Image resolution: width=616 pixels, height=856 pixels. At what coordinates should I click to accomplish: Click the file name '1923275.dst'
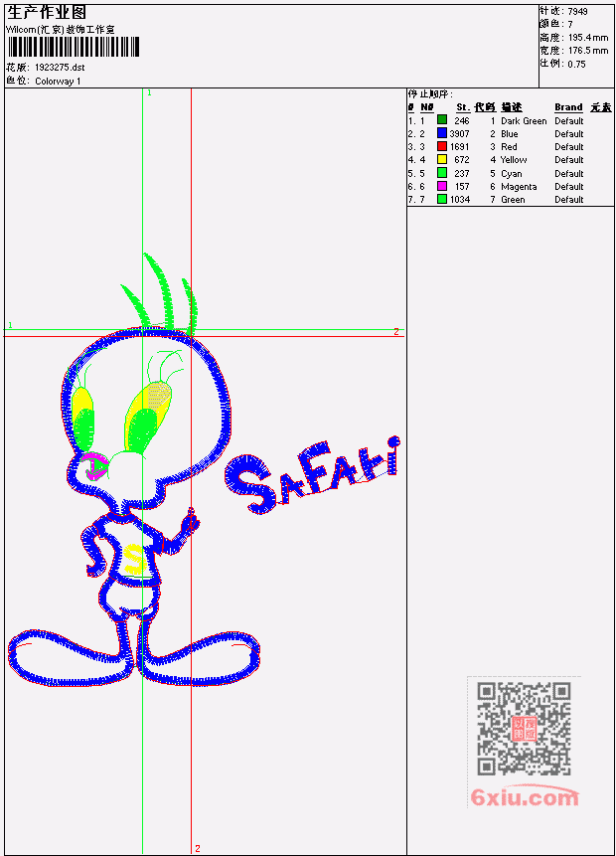pyautogui.click(x=60, y=68)
